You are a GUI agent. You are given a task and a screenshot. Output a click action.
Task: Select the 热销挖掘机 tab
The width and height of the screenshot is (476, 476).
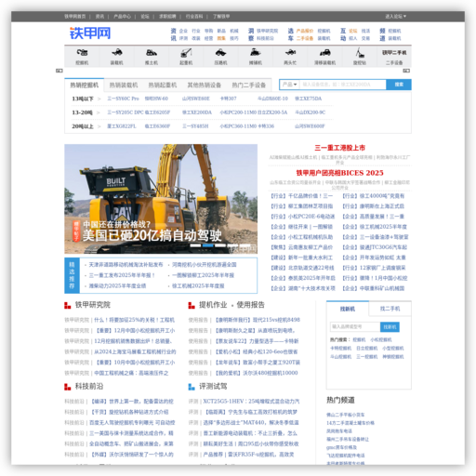[x=85, y=85]
